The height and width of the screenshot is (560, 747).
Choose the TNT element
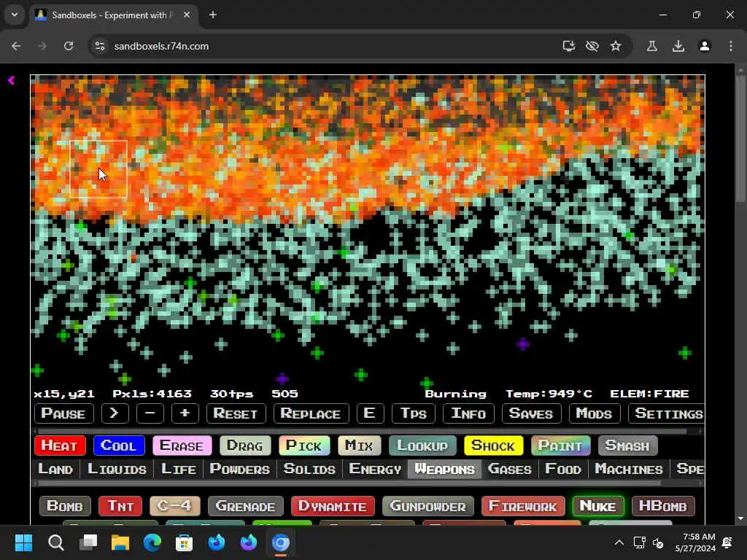pos(120,506)
